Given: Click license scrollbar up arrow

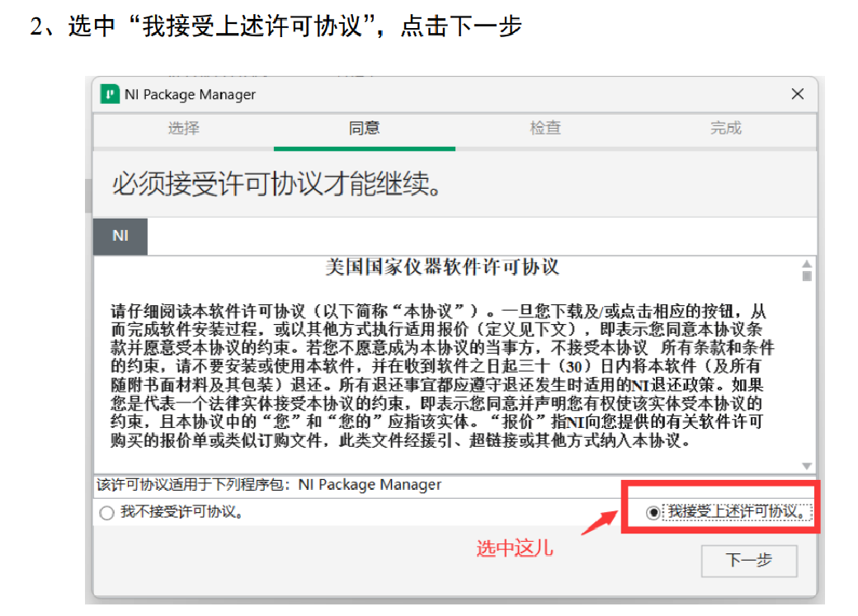Looking at the screenshot, I should coord(807,264).
